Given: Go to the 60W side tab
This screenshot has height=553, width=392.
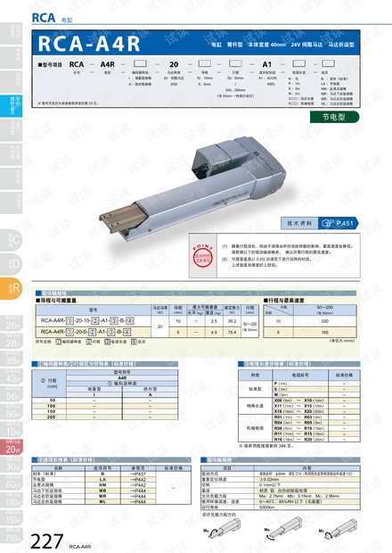Looking at the screenshot, I should pos(12,483).
